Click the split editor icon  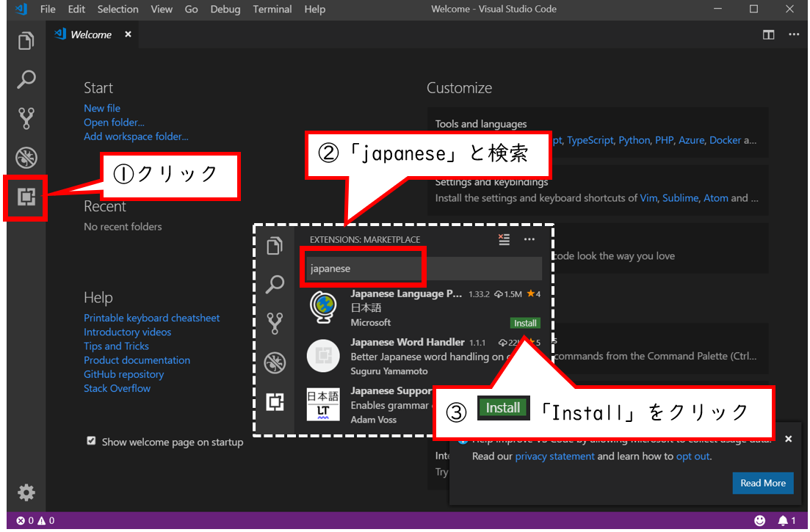click(x=768, y=34)
